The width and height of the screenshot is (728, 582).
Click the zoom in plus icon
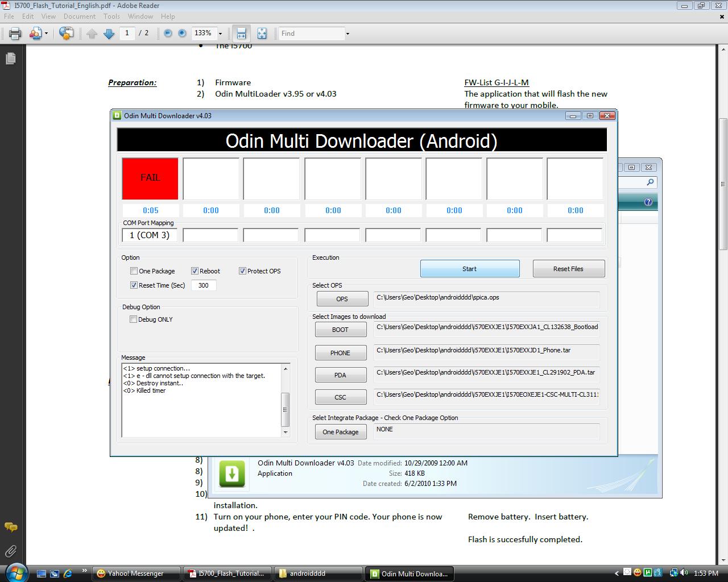[182, 34]
